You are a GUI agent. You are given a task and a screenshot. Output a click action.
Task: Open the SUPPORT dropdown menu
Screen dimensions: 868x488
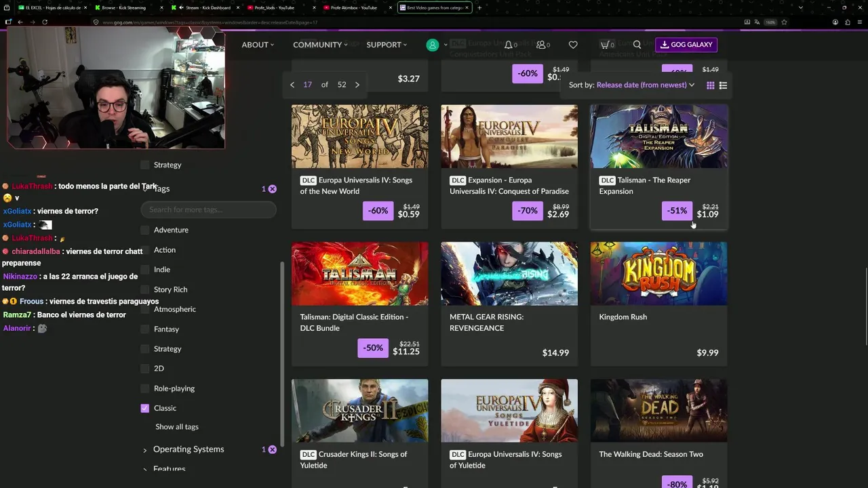click(x=387, y=45)
